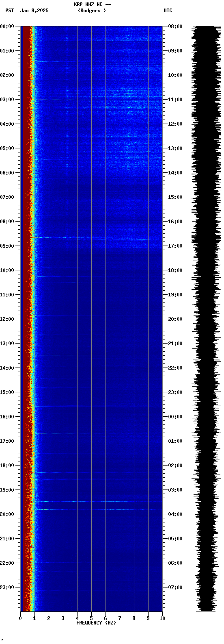Click the PST time label '23:00'

(x=7, y=587)
